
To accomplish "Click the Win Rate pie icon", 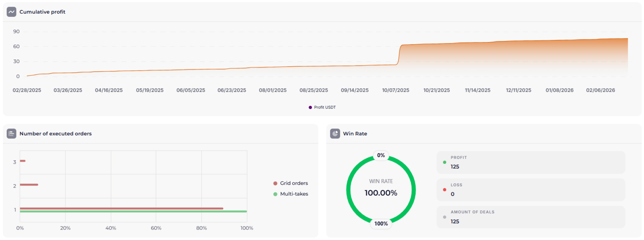I will point(335,134).
